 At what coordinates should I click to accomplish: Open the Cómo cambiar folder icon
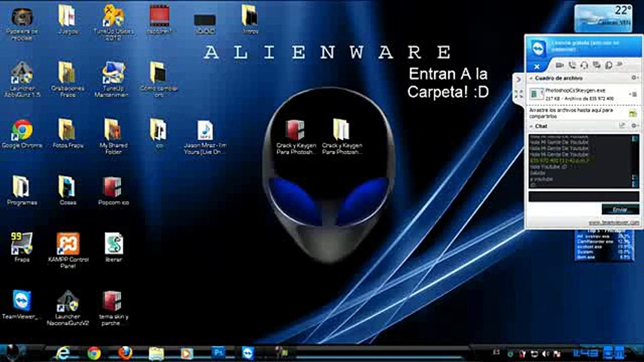click(x=158, y=79)
